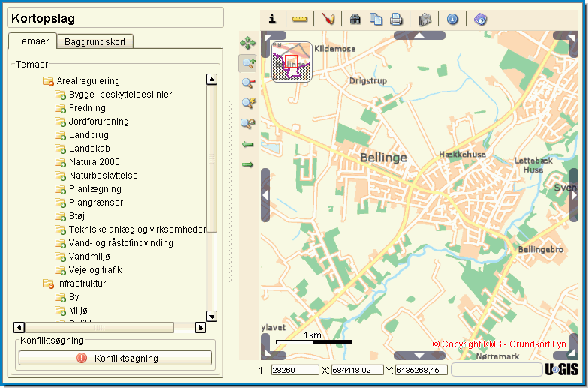The image size is (588, 388).
Task: Click the gray briefcase toolbar icon
Action: point(424,20)
